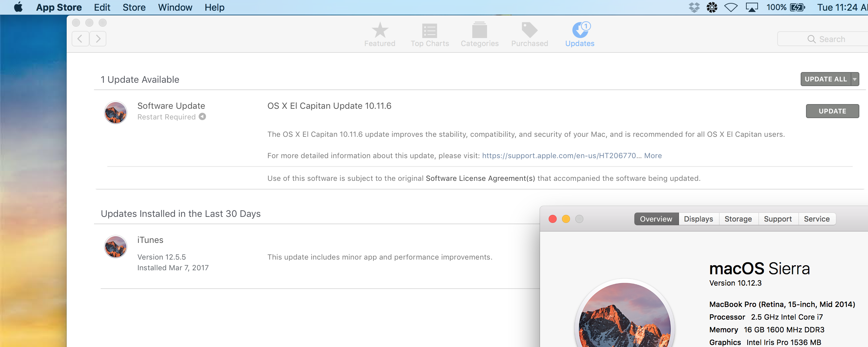Minimize the About This Mac window
The height and width of the screenshot is (347, 868).
566,219
